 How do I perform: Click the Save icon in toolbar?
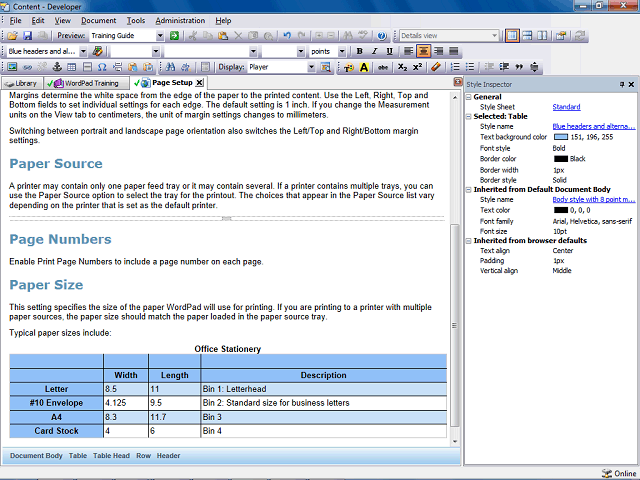point(27,36)
